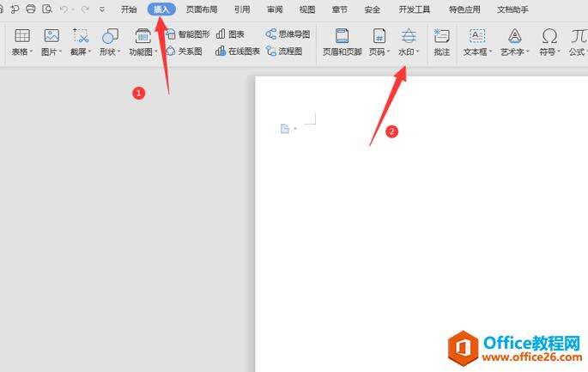Image resolution: width=588 pixels, height=372 pixels.
Task: Expand the 图片 dropdown arrow
Action: coord(60,52)
